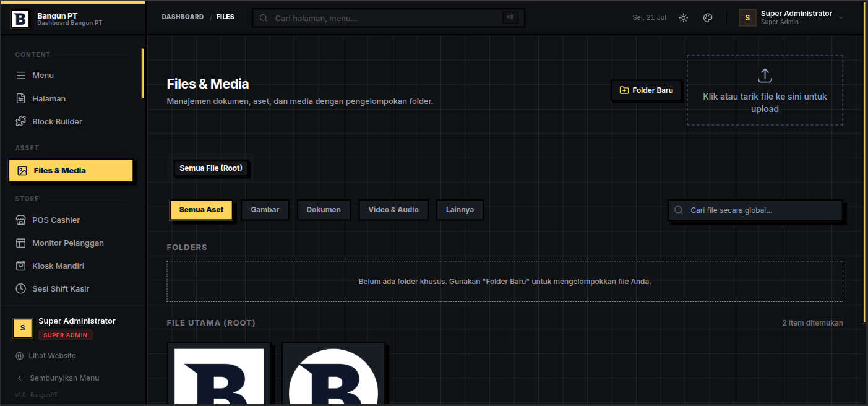Focus the Cari file secara global field
This screenshot has width=868, height=406.
coord(755,210)
